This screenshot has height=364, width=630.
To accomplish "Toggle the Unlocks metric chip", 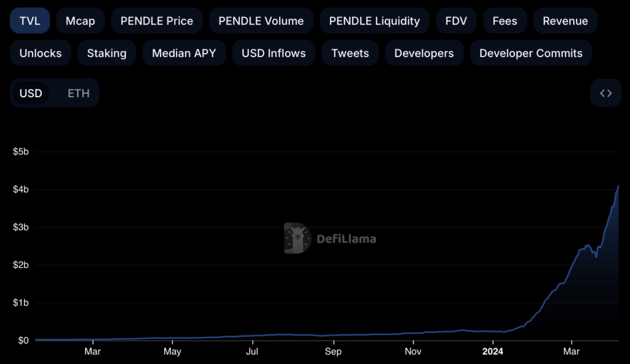I will pos(41,53).
